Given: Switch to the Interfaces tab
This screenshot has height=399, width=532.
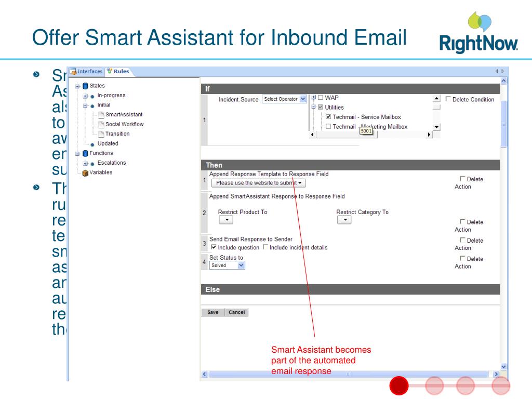Looking at the screenshot, I should (86, 72).
